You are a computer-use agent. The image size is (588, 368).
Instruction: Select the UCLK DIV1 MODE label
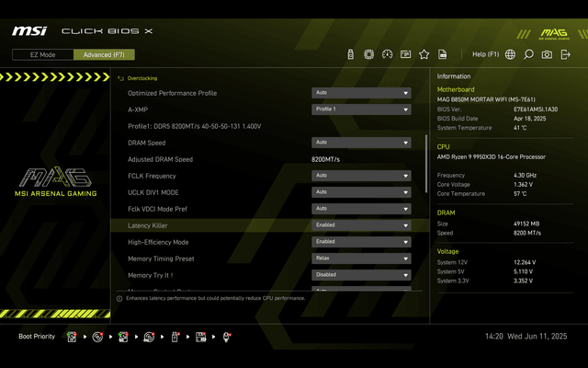click(x=153, y=192)
